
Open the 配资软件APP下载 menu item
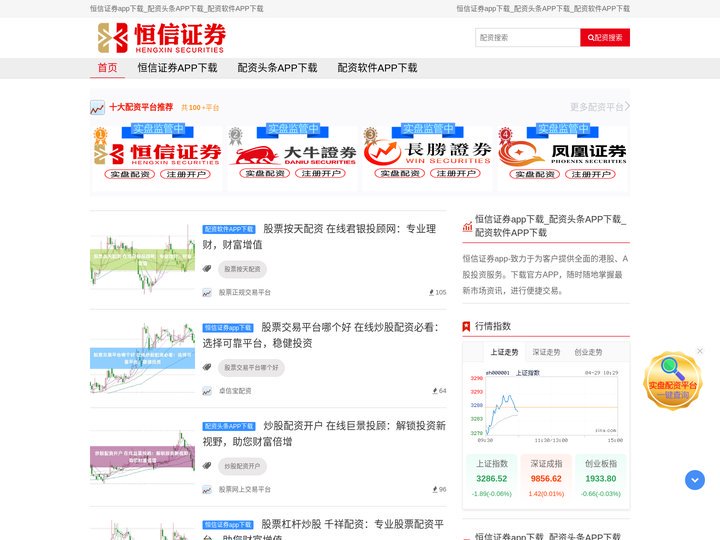(x=377, y=68)
